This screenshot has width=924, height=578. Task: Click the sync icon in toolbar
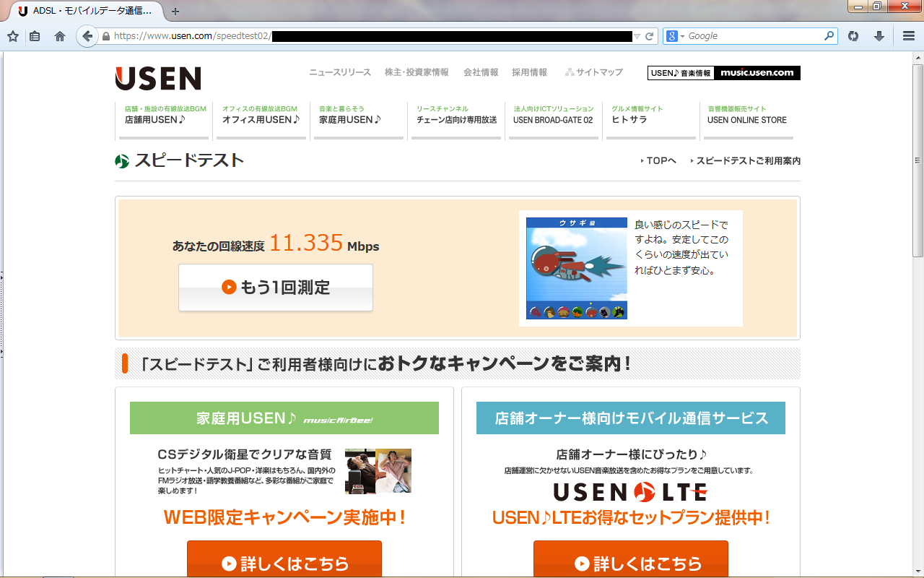tap(853, 36)
